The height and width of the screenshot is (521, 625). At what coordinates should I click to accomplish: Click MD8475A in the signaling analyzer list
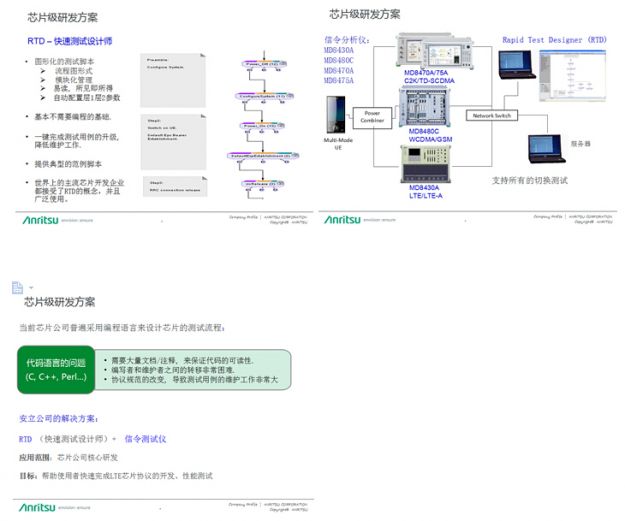(x=339, y=81)
